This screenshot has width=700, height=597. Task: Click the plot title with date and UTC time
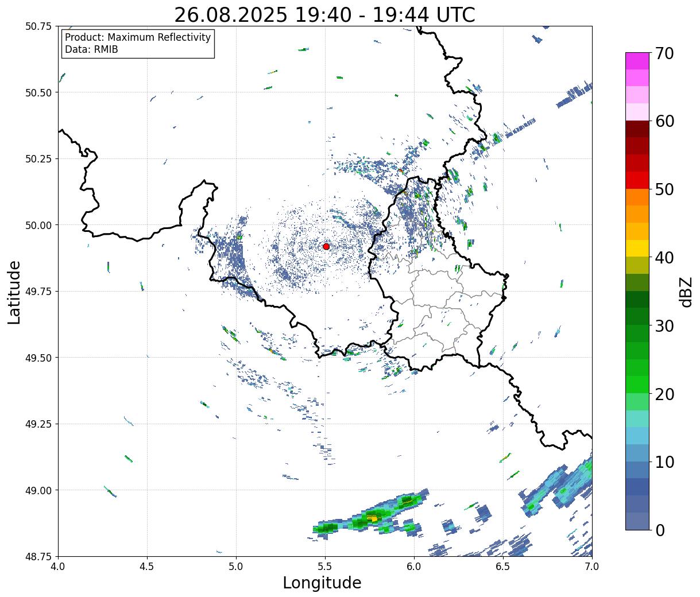pyautogui.click(x=324, y=14)
